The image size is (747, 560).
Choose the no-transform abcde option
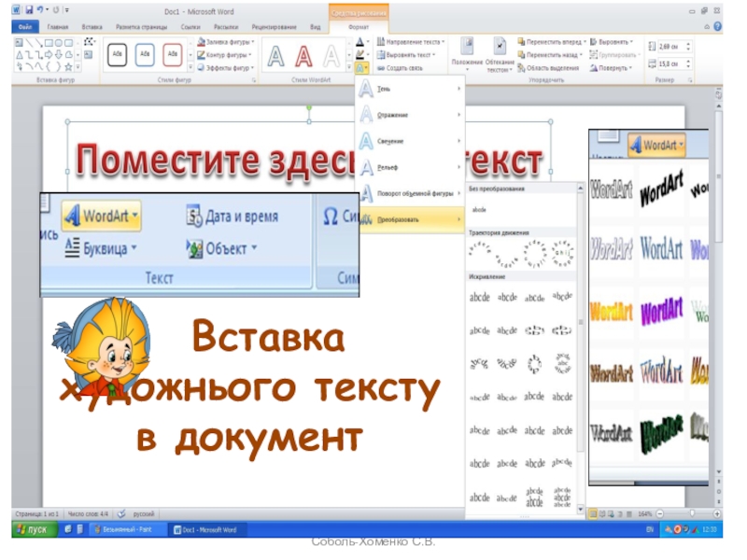[479, 209]
